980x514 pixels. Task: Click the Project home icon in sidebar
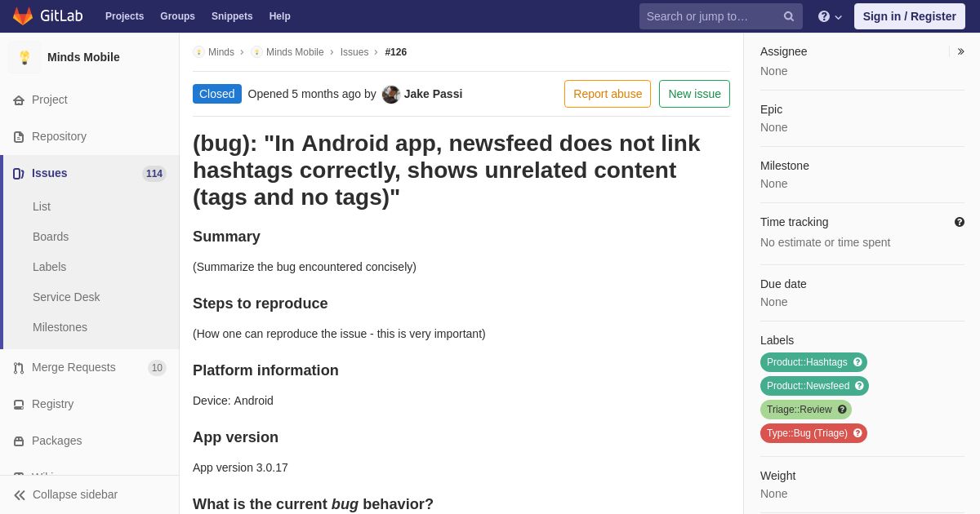click(x=19, y=100)
